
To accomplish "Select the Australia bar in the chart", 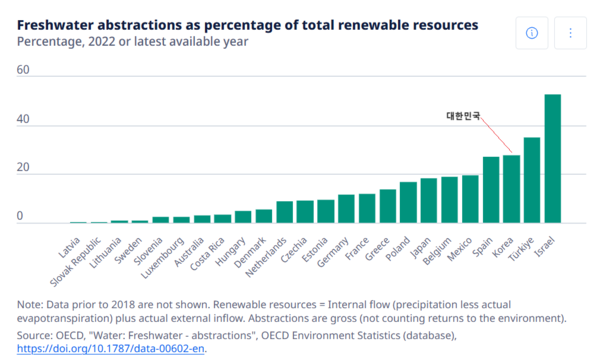I will pos(202,219).
